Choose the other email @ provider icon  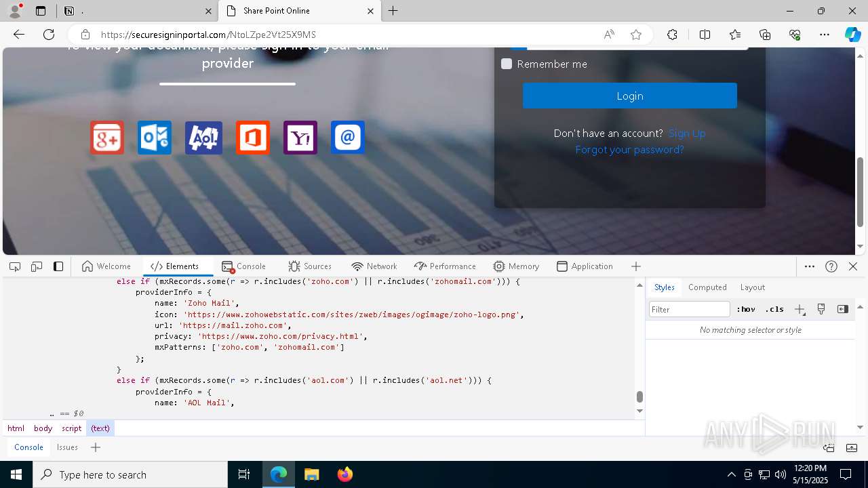(x=348, y=138)
